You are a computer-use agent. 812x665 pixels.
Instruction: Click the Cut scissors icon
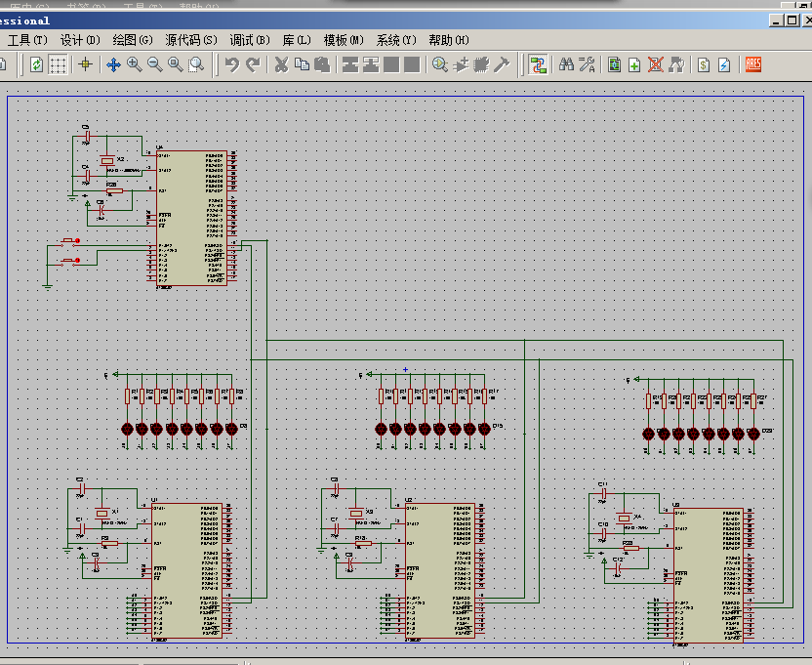[281, 64]
